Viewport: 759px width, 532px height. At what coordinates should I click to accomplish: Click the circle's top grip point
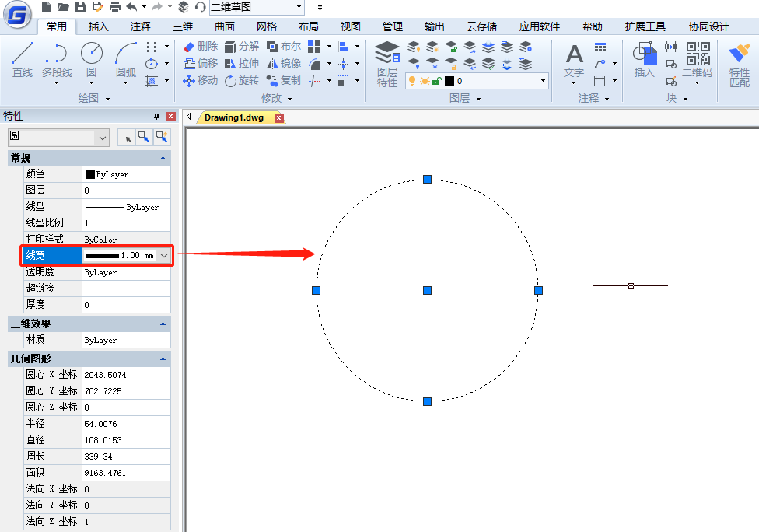(x=427, y=179)
